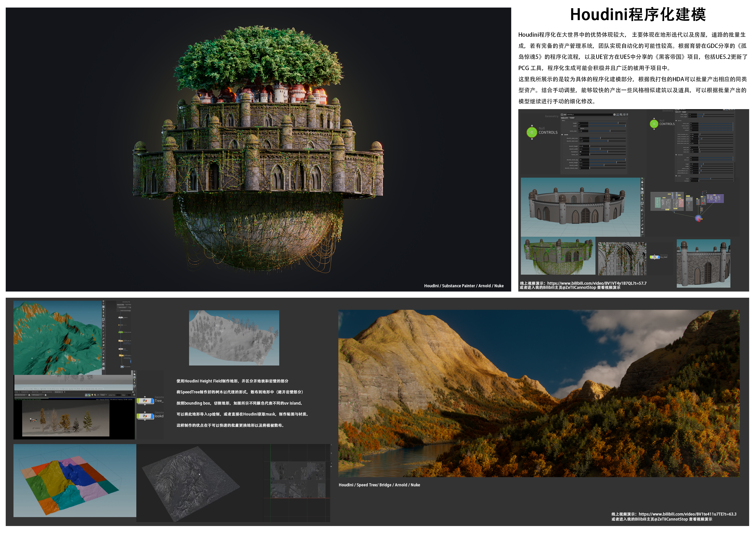Open the arnold_shot_tree ROP dropdown
756x534 pixels.
tap(21, 395)
